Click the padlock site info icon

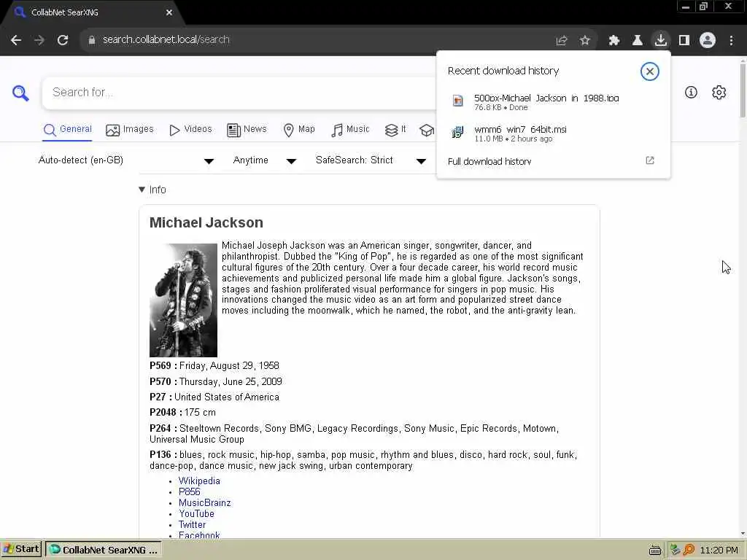[92, 40]
